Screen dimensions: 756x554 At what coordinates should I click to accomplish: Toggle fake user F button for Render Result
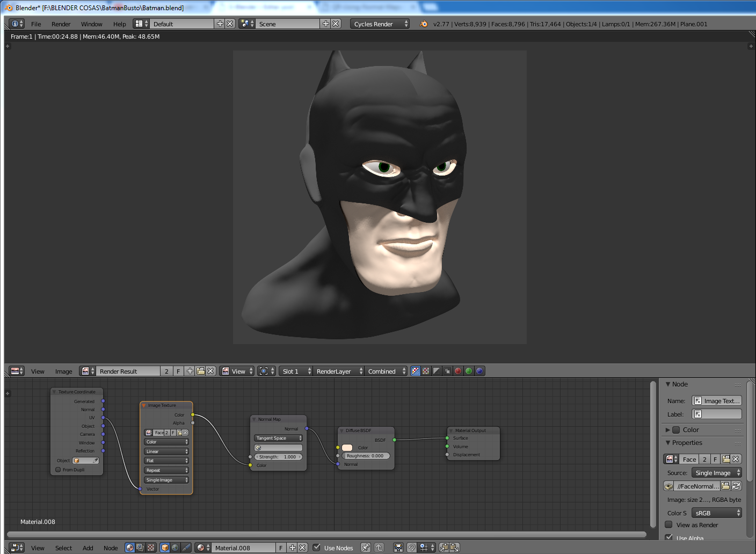click(179, 371)
